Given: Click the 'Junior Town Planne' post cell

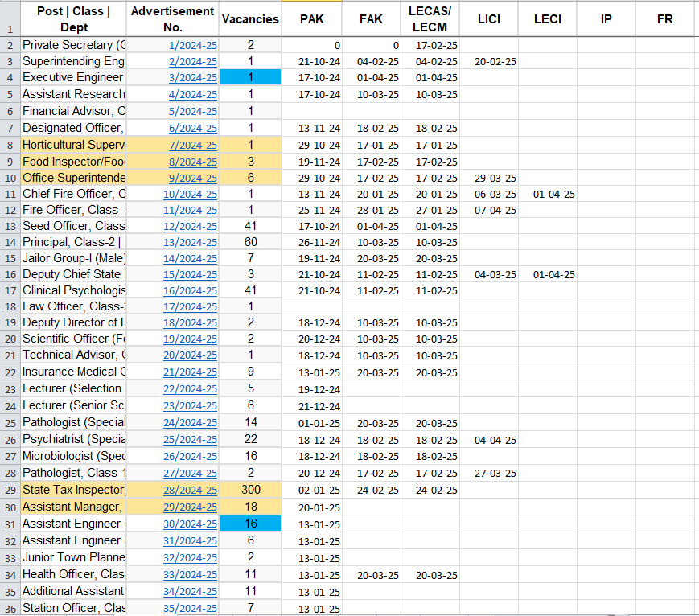Looking at the screenshot, I should [73, 557].
